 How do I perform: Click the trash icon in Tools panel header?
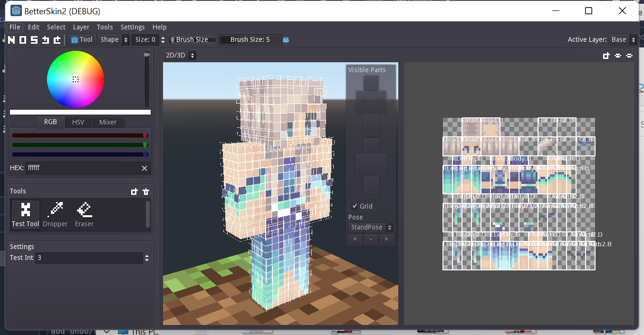[146, 191]
